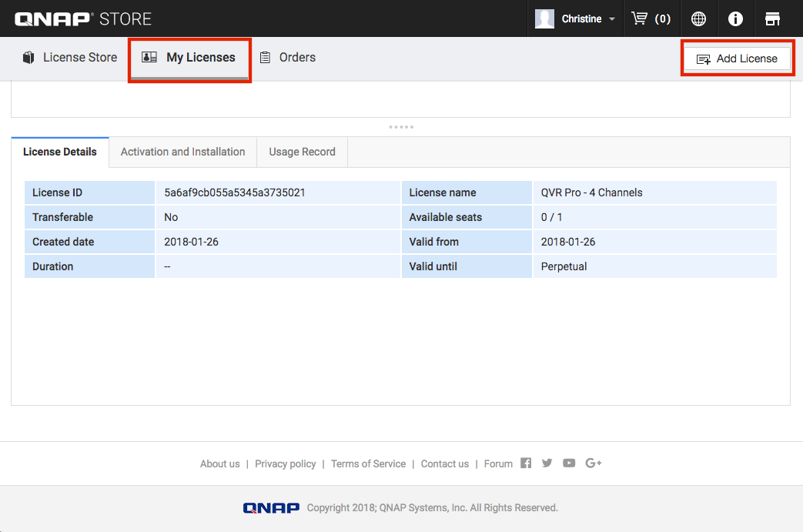Open the Facebook icon in footer

click(526, 463)
